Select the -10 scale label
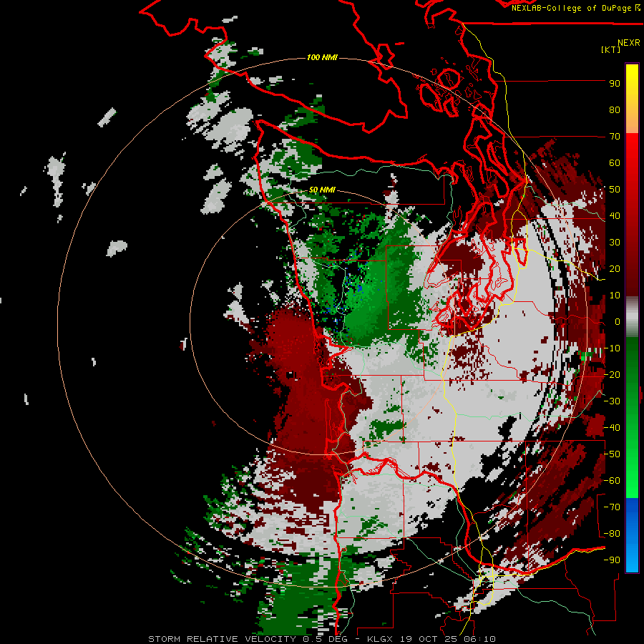Viewport: 644px width, 644px height. 612,348
